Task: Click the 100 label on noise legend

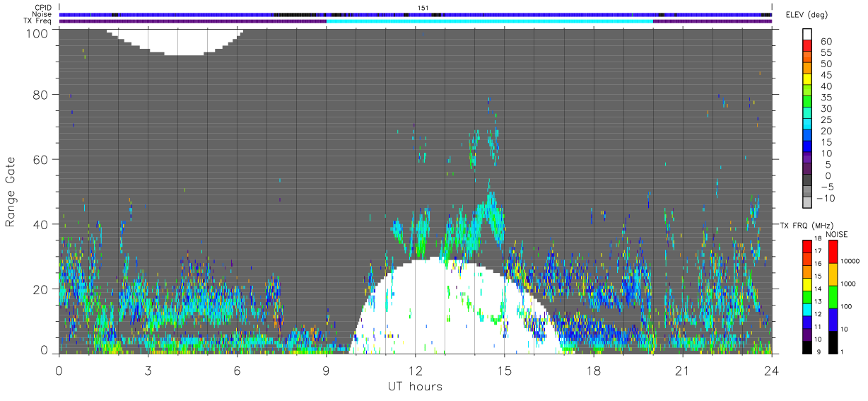Action: 848,308
